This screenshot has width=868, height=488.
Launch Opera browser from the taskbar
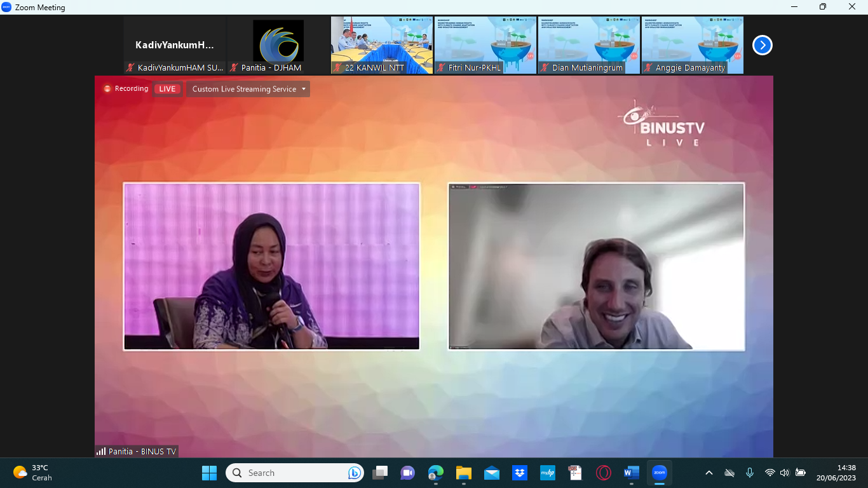point(603,473)
